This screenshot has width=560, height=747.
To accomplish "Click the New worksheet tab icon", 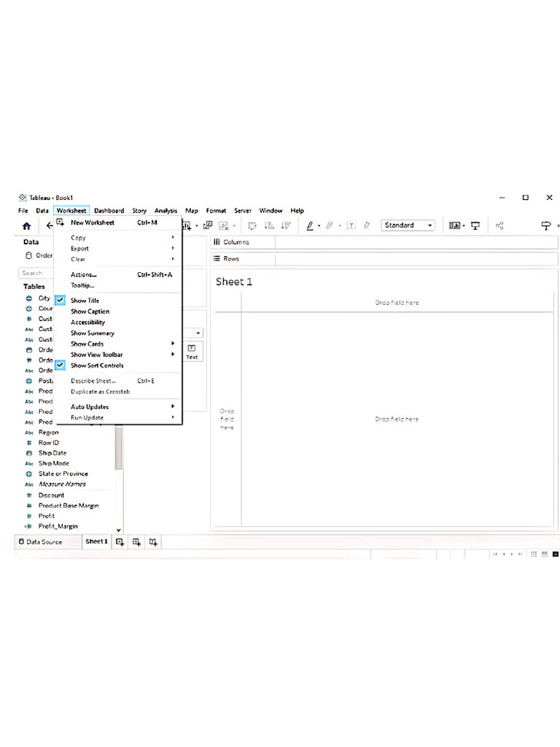I will 120,542.
